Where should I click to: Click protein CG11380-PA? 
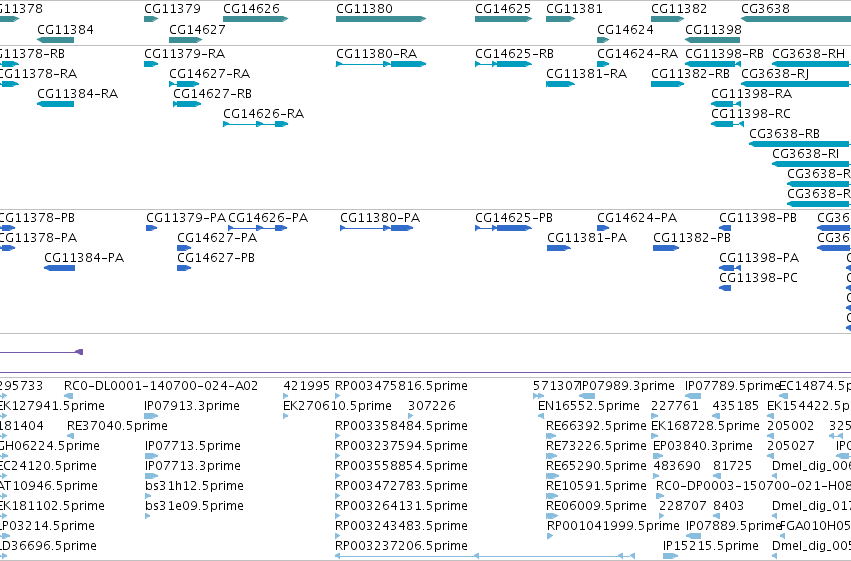tap(377, 228)
